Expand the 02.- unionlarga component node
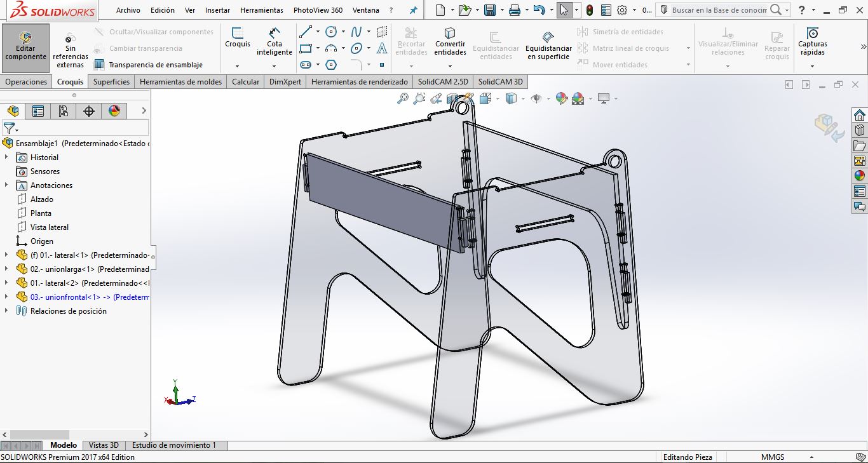The height and width of the screenshot is (463, 868). point(6,269)
